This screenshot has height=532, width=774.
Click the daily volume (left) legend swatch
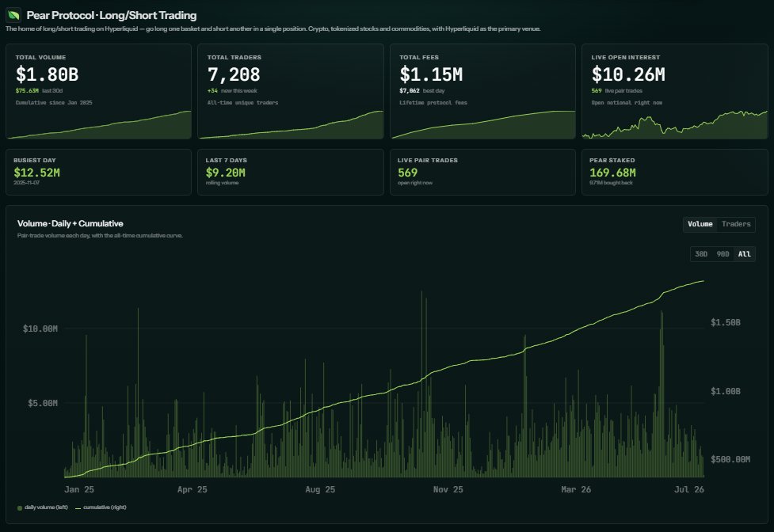pyautogui.click(x=20, y=507)
